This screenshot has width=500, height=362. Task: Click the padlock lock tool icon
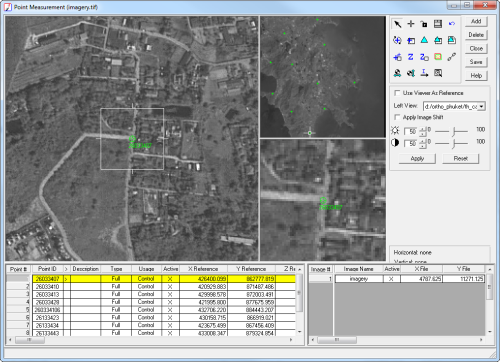point(424,24)
